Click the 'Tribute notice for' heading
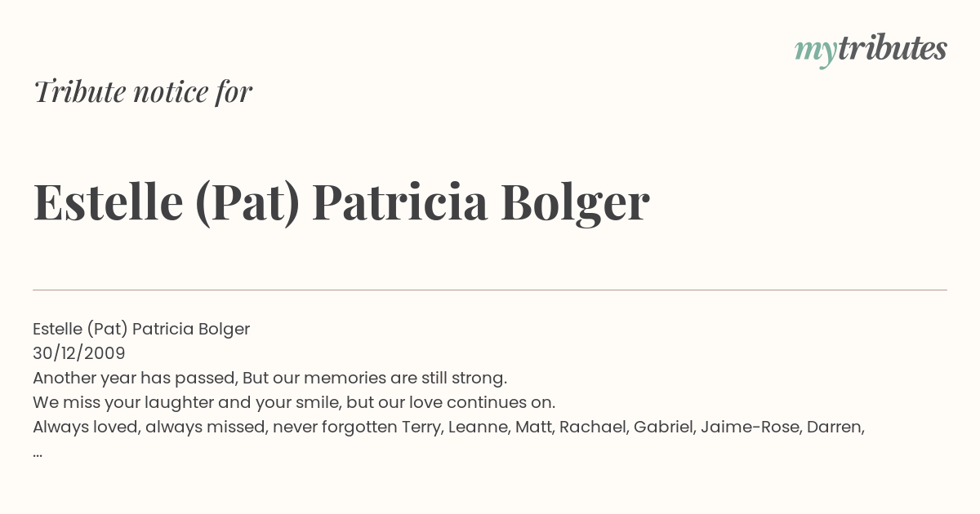Image resolution: width=980 pixels, height=514 pixels. click(142, 91)
